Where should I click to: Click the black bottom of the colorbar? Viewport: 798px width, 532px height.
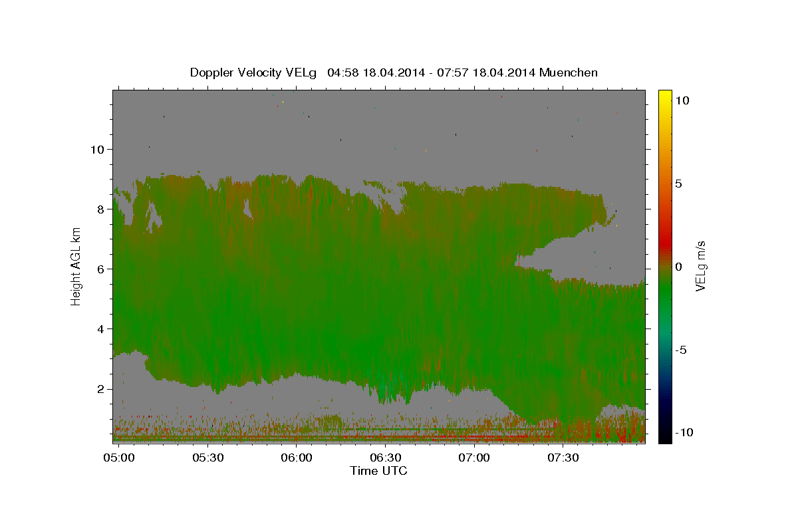(665, 438)
